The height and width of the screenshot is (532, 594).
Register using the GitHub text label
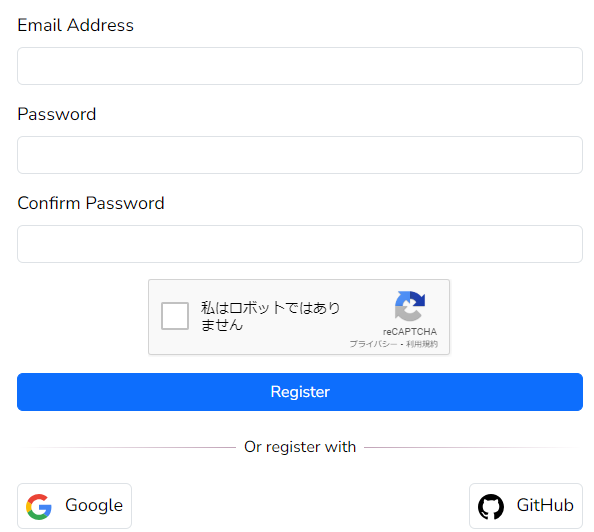(x=545, y=505)
